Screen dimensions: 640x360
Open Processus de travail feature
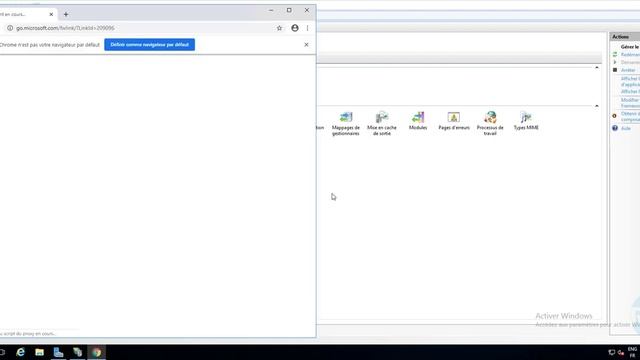(490, 123)
